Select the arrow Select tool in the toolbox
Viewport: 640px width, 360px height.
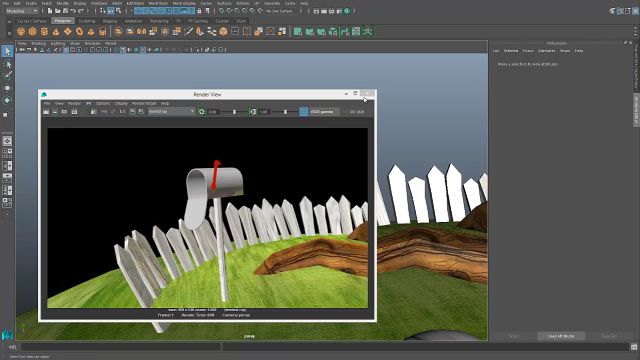point(7,51)
